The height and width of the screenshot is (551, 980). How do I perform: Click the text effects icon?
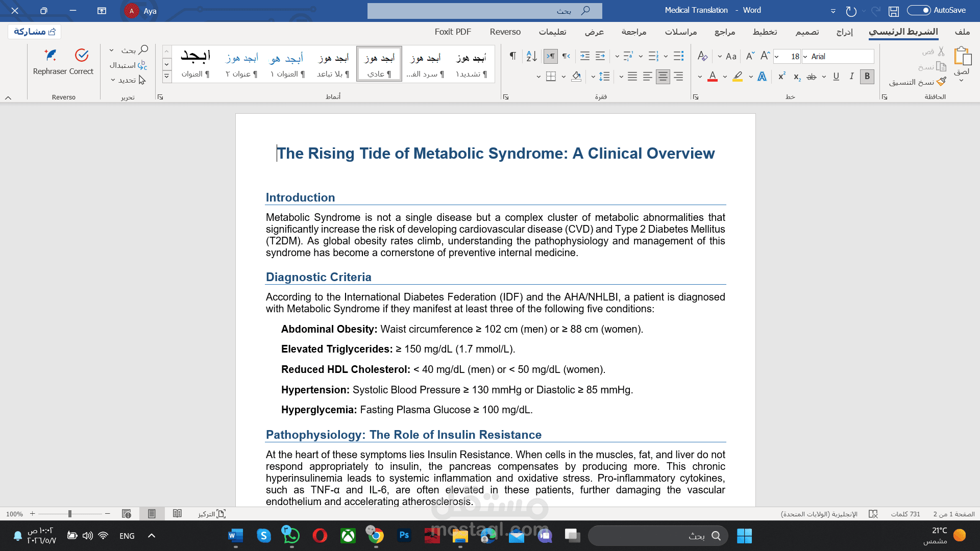(762, 77)
